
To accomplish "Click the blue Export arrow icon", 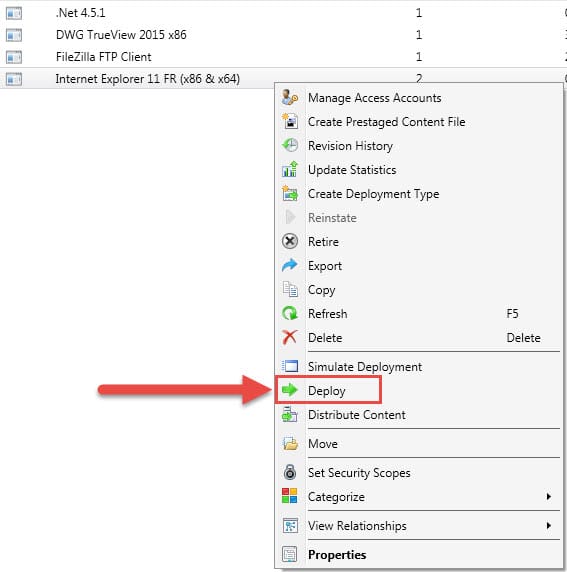I will [x=290, y=265].
